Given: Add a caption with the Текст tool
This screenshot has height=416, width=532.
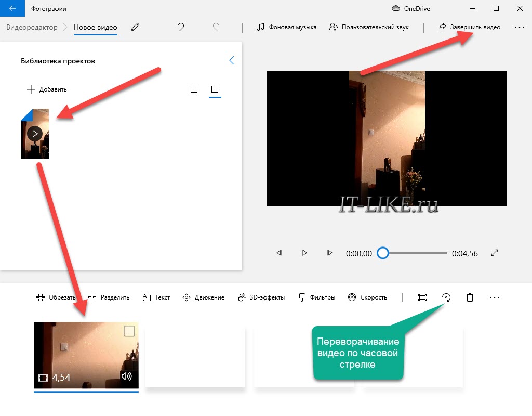Looking at the screenshot, I should click(156, 297).
